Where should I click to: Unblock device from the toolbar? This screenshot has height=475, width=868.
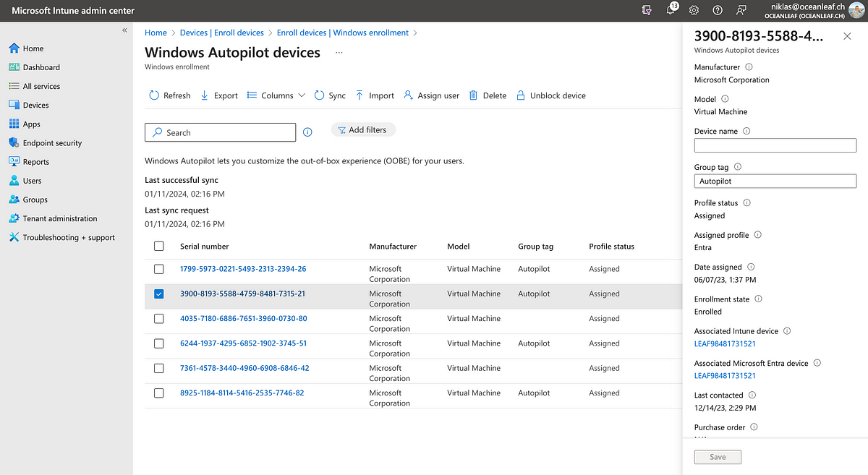point(551,95)
